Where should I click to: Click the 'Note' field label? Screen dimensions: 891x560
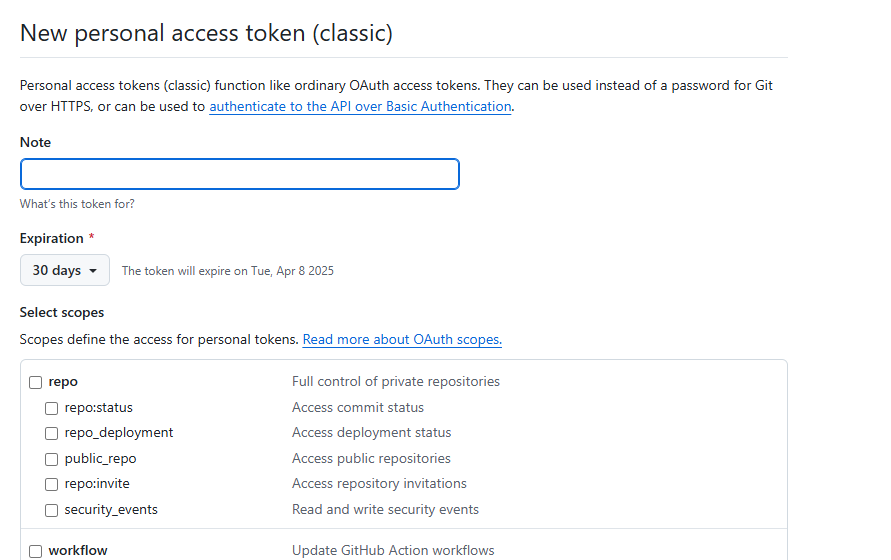35,142
